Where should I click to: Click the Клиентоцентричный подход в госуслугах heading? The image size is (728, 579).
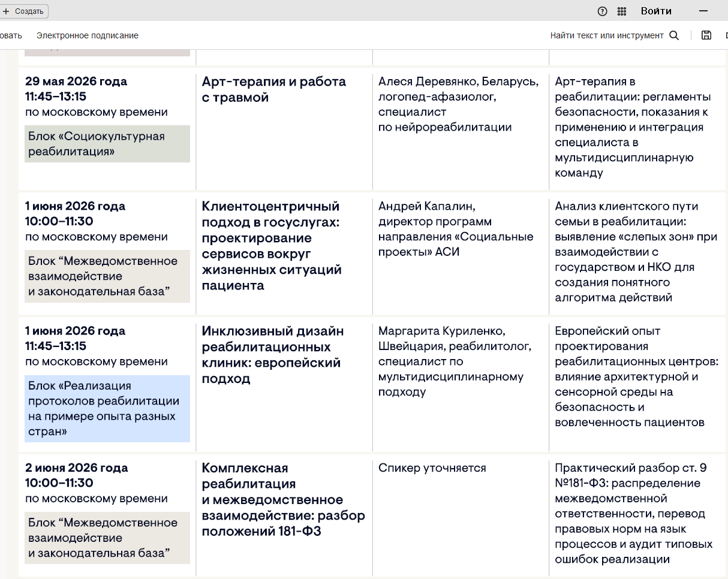coord(271,246)
